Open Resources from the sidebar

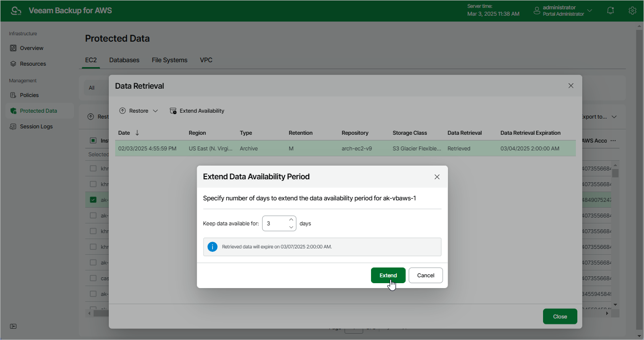(32, 64)
